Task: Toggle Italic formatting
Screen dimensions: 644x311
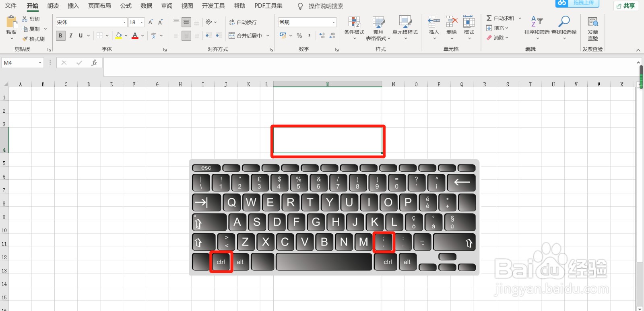Action: coord(71,35)
